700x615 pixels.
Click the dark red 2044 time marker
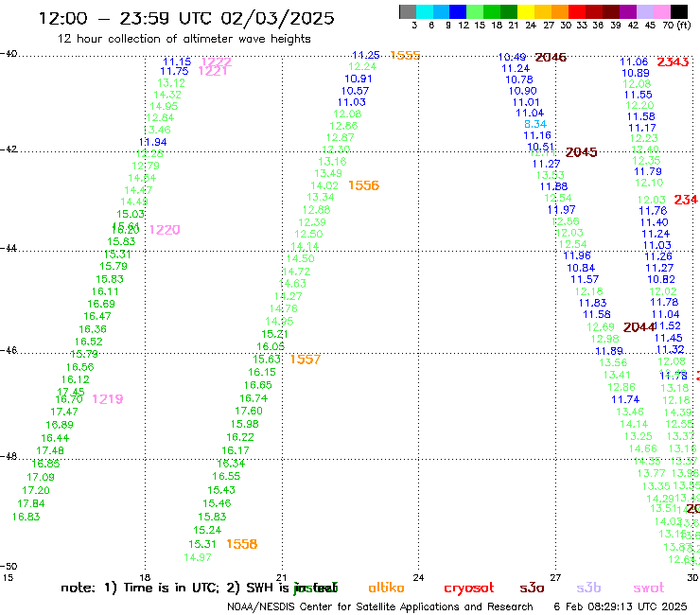click(639, 327)
